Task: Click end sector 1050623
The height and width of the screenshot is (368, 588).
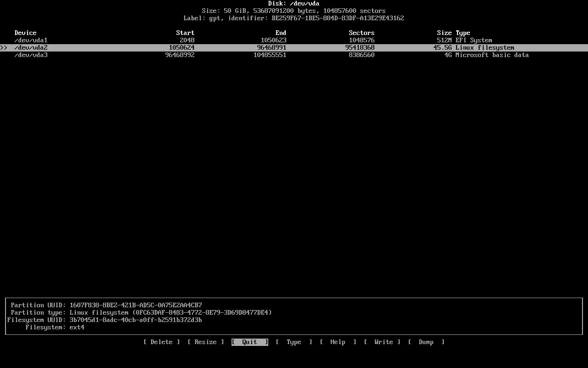Action: 273,40
